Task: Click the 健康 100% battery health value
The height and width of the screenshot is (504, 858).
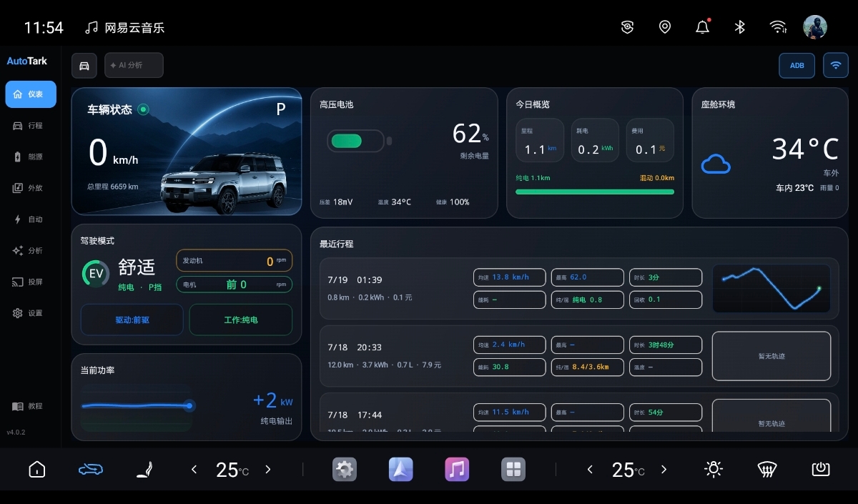Action: point(453,202)
